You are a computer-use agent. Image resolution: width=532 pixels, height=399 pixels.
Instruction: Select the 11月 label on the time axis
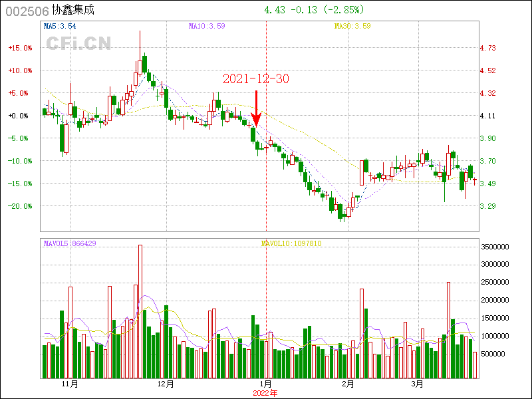point(70,384)
